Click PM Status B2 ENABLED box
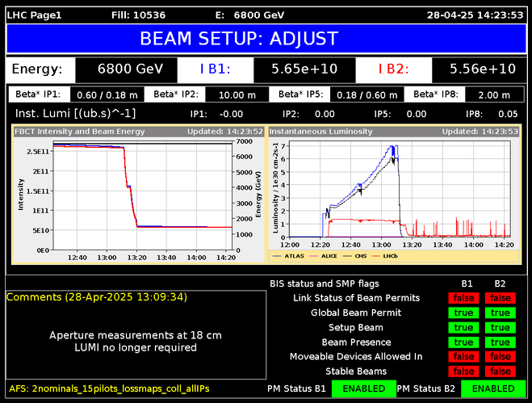Screen dimensions: 532x403 point(493,388)
